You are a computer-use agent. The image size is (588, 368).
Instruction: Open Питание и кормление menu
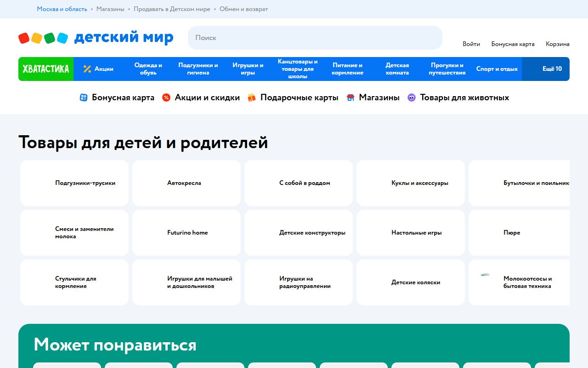pyautogui.click(x=348, y=69)
